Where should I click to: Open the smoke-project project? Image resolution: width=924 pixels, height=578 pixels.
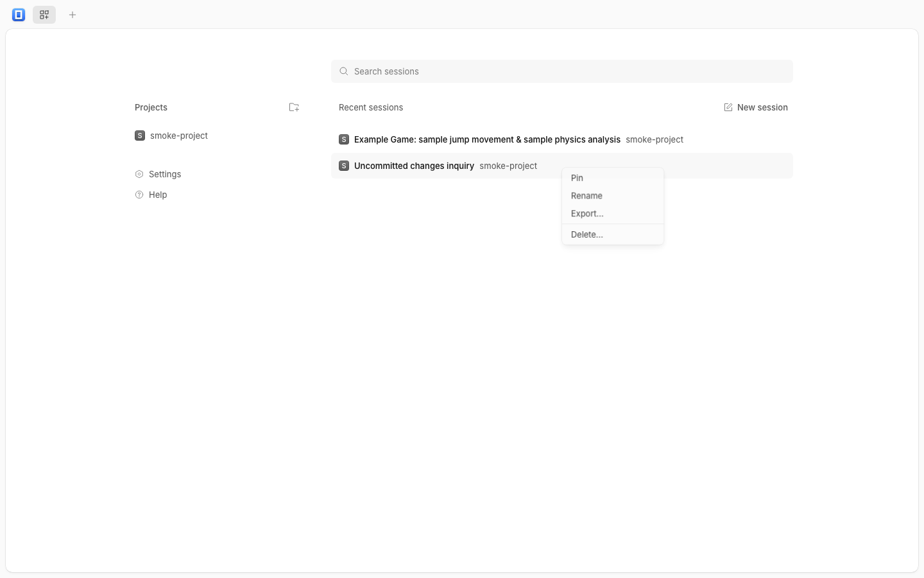pyautogui.click(x=171, y=136)
